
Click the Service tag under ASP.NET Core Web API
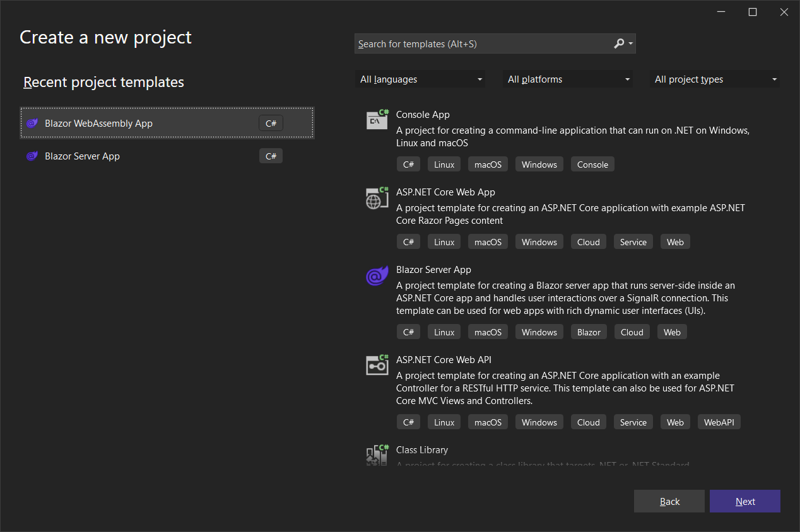coord(633,422)
